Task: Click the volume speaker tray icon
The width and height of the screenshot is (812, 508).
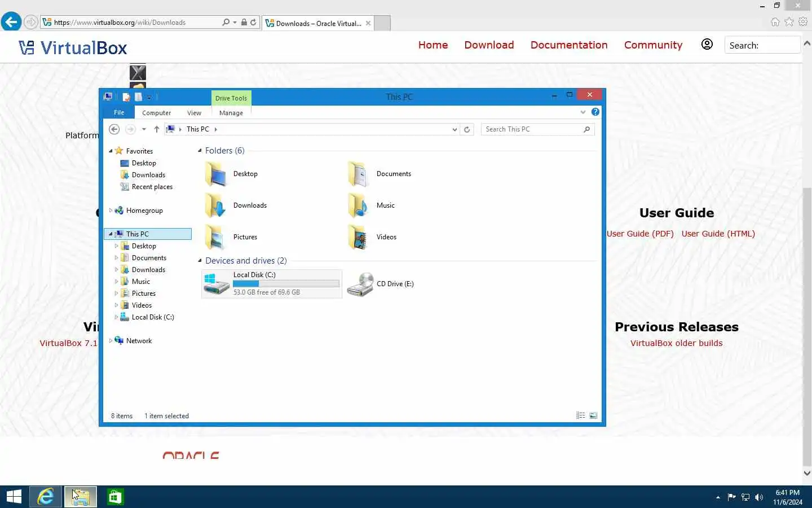Action: tap(759, 497)
